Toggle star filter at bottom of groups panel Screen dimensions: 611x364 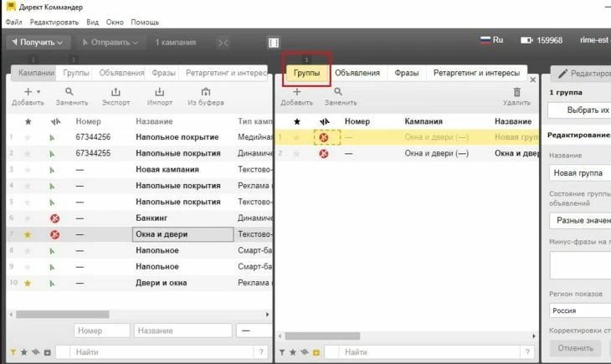point(293,352)
